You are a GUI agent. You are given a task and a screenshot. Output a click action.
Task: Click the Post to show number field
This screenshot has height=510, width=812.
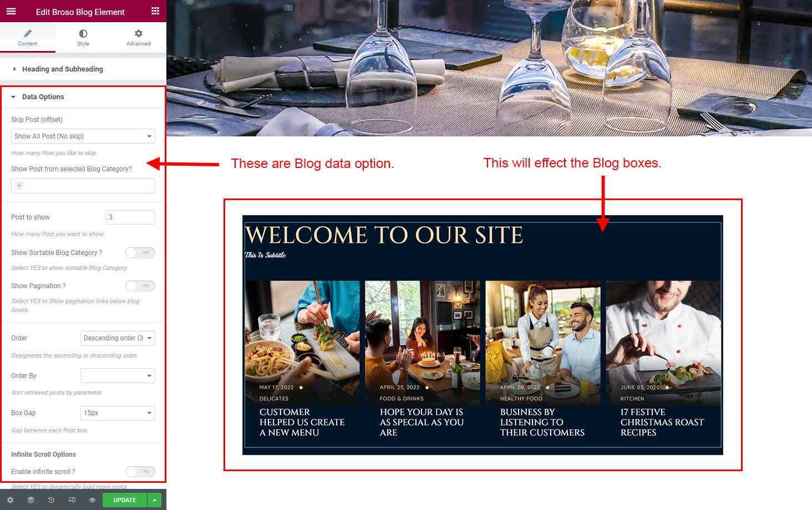coord(130,217)
